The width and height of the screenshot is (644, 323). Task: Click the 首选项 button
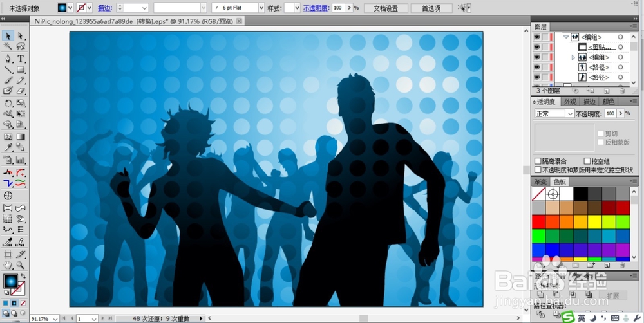(x=431, y=8)
